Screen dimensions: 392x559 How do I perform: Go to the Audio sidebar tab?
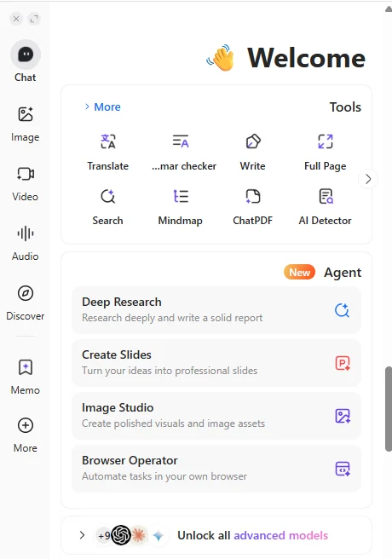click(26, 243)
